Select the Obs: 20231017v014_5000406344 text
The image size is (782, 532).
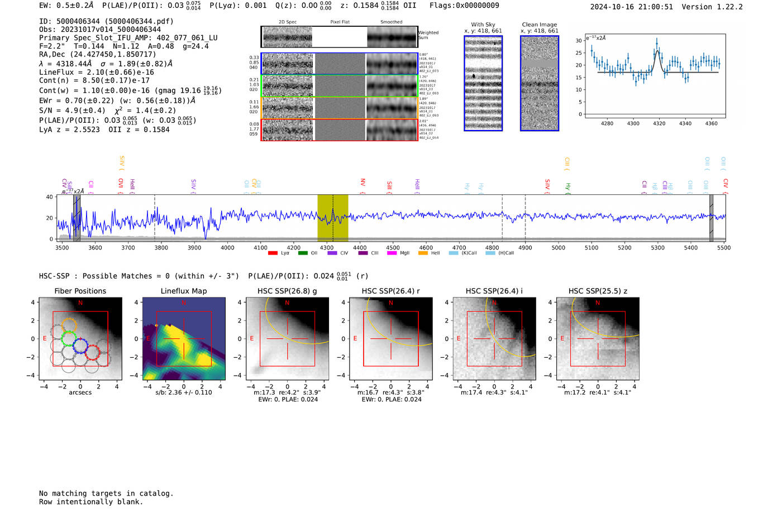coord(100,30)
